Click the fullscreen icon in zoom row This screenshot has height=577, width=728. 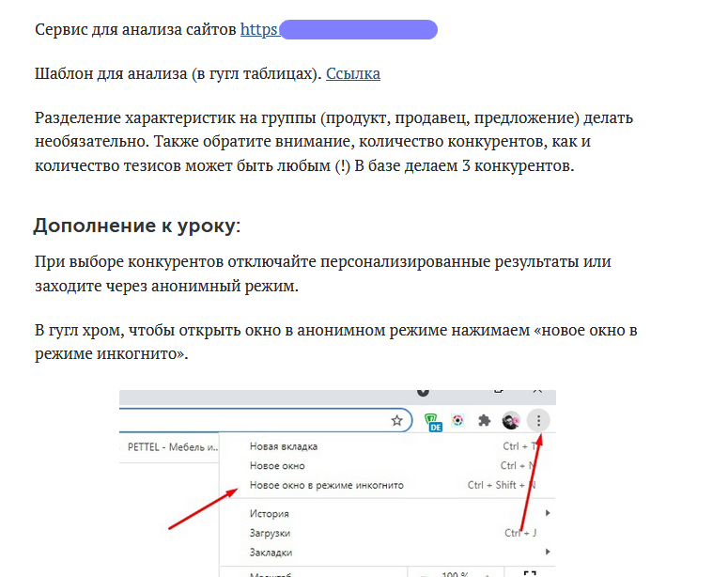[x=529, y=574]
